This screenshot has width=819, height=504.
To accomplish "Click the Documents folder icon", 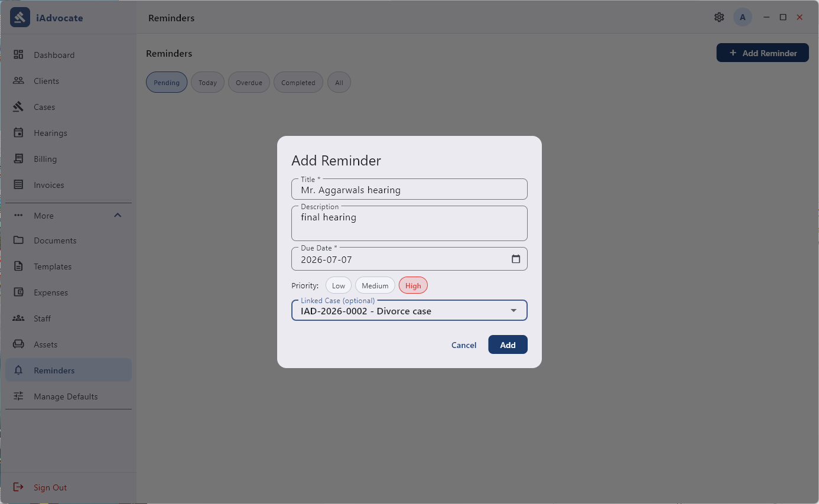I will pos(18,240).
